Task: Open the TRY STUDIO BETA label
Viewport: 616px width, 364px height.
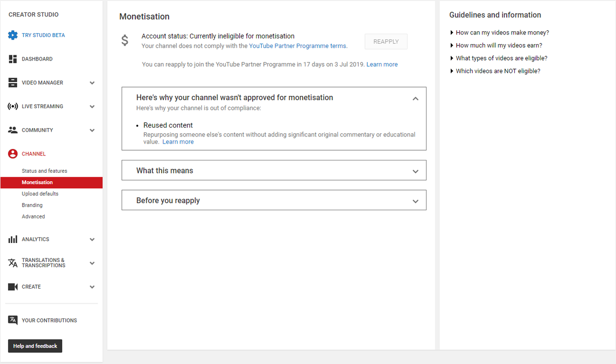Action: click(43, 35)
